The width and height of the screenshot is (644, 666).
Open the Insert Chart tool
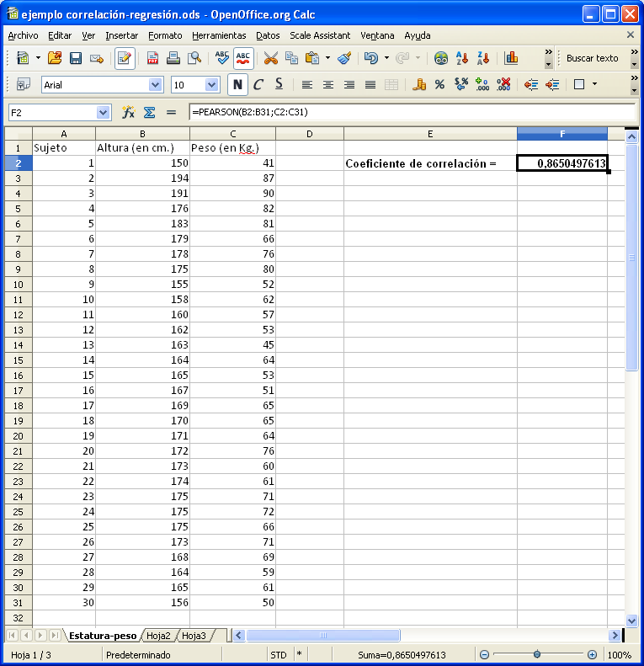511,58
